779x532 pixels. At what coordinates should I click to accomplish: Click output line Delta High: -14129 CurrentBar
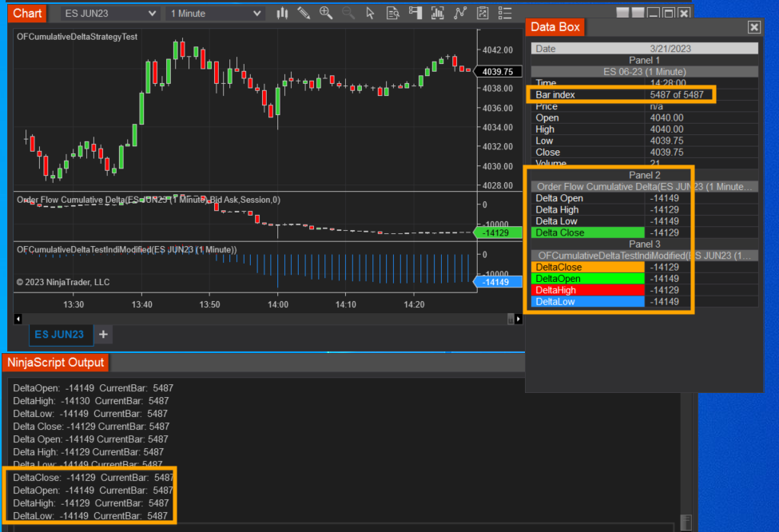pos(88,452)
